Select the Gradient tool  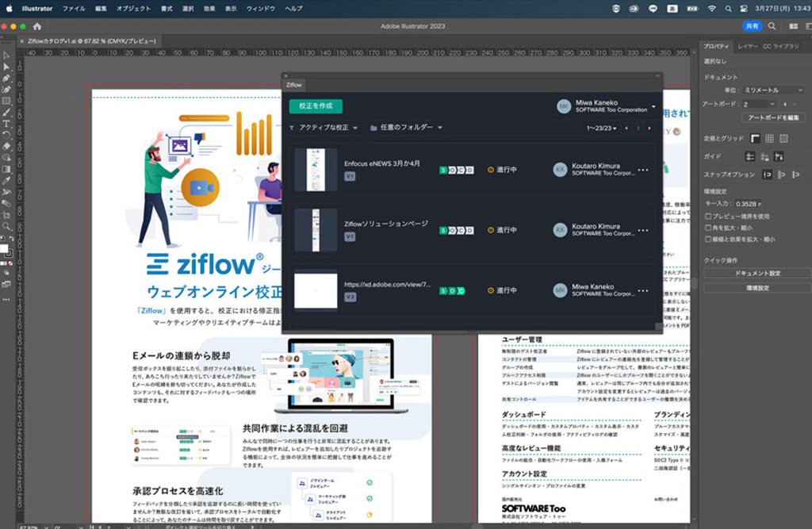6,170
